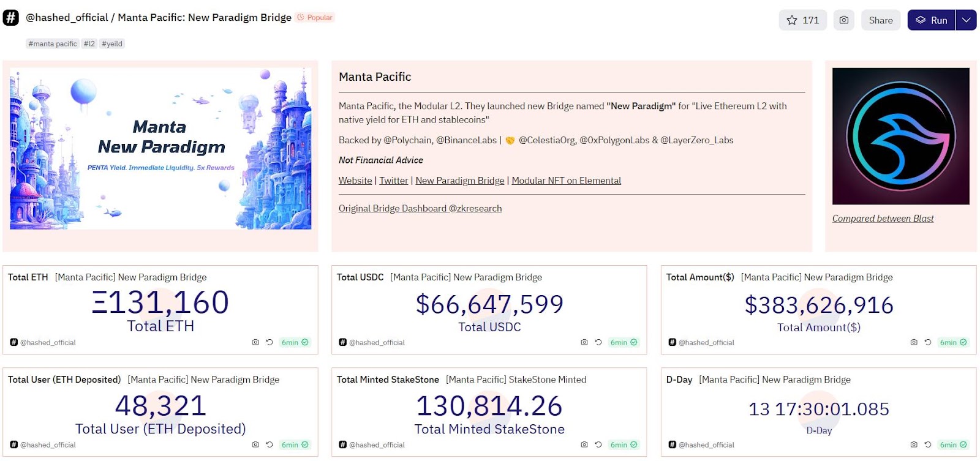980x461 pixels.
Task: Select the $66,647,599 value
Action: [489, 304]
